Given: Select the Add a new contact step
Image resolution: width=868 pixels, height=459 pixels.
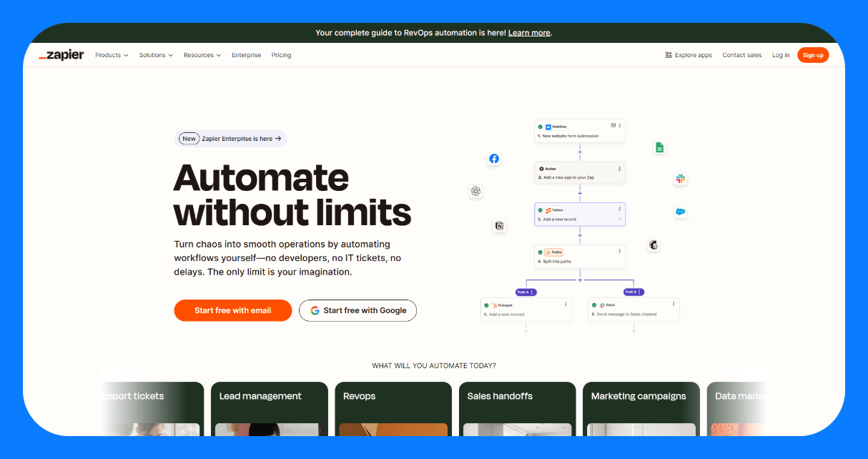Looking at the screenshot, I should click(x=504, y=315).
